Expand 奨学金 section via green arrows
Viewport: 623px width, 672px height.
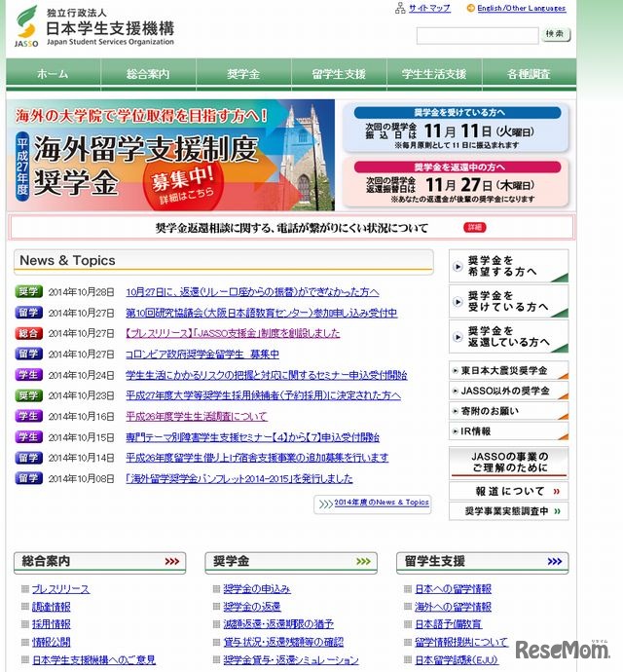point(363,561)
